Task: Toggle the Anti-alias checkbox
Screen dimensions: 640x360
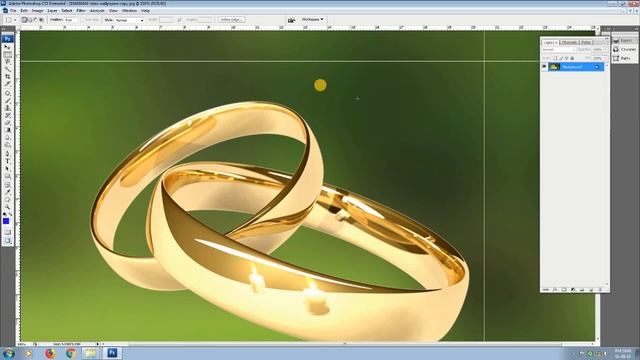Action: [x=83, y=20]
